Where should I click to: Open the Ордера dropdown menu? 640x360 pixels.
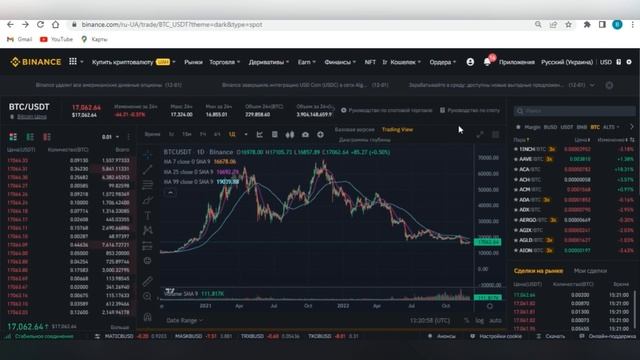(442, 62)
